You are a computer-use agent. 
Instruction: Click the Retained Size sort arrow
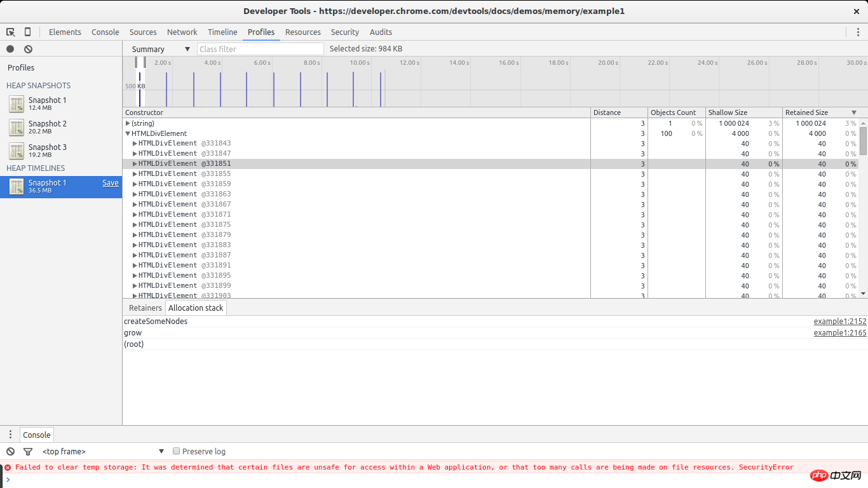[x=853, y=112]
